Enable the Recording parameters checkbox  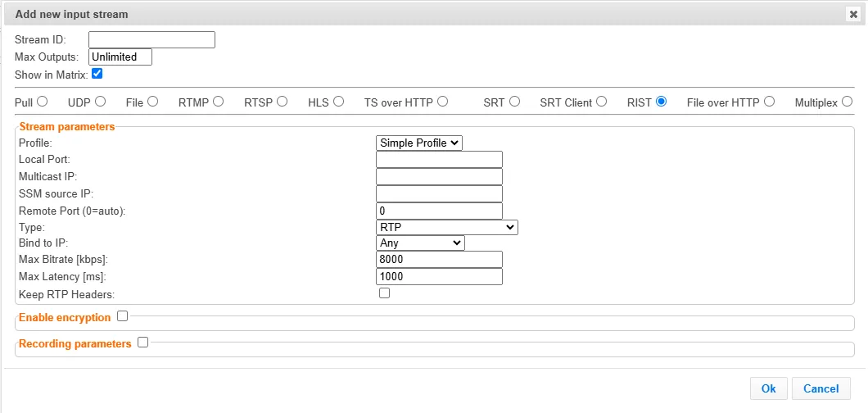(143, 343)
